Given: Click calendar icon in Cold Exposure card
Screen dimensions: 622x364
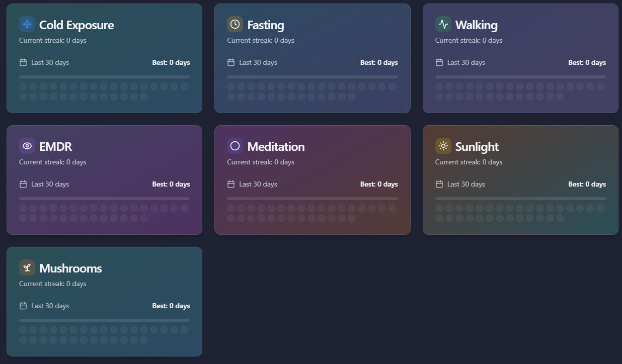Looking at the screenshot, I should click(23, 62).
